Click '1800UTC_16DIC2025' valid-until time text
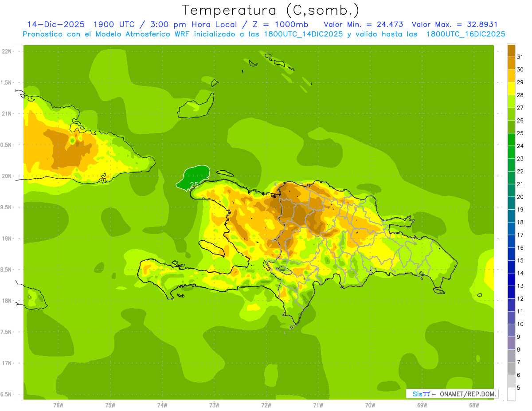532x411 pixels. [465, 34]
